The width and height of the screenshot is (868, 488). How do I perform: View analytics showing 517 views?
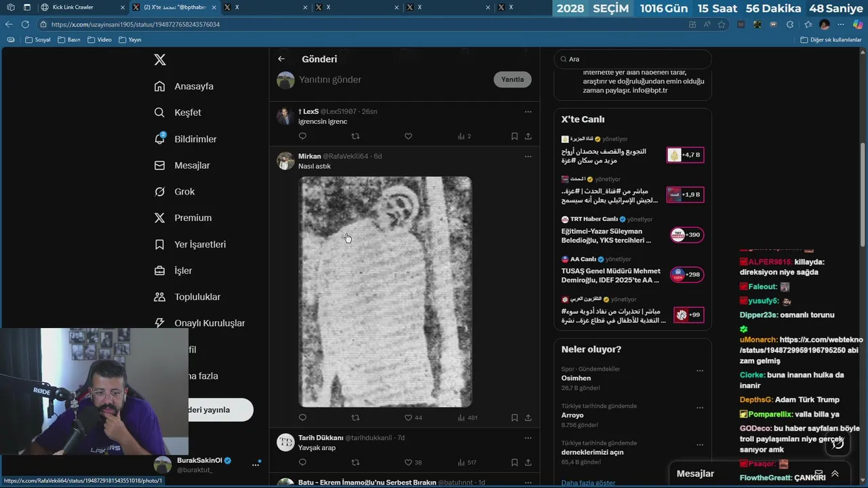click(467, 462)
